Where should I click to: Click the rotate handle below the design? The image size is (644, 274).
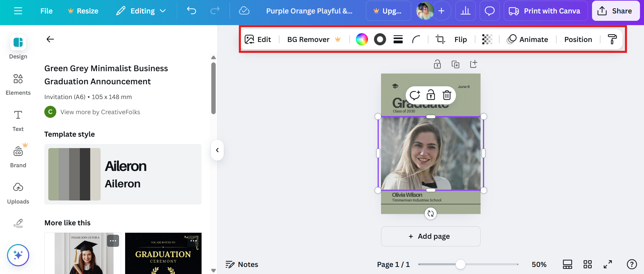pos(431,214)
